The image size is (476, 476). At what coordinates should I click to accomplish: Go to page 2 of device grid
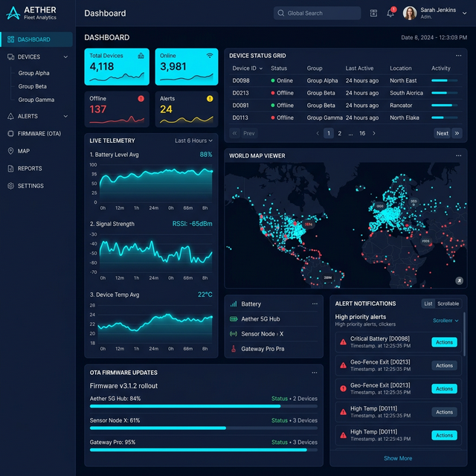(340, 133)
